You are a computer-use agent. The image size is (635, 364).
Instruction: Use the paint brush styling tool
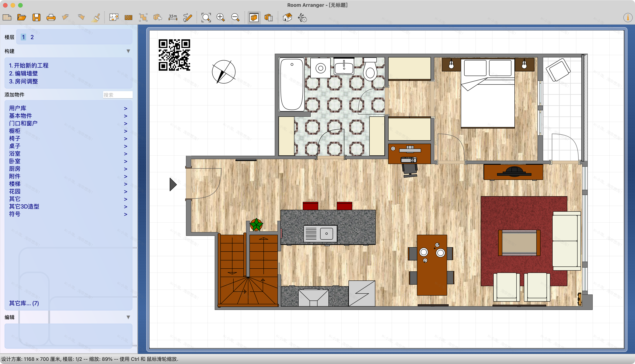pyautogui.click(x=96, y=17)
